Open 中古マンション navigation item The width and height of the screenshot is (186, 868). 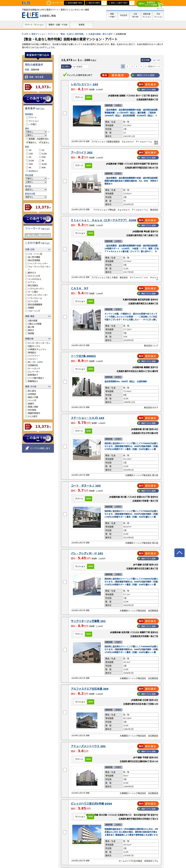pyautogui.click(x=158, y=15)
